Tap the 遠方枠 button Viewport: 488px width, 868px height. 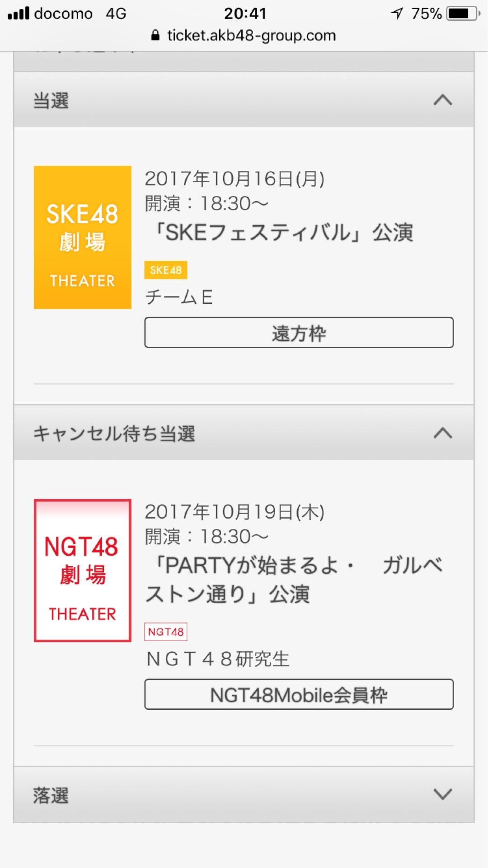coord(299,333)
